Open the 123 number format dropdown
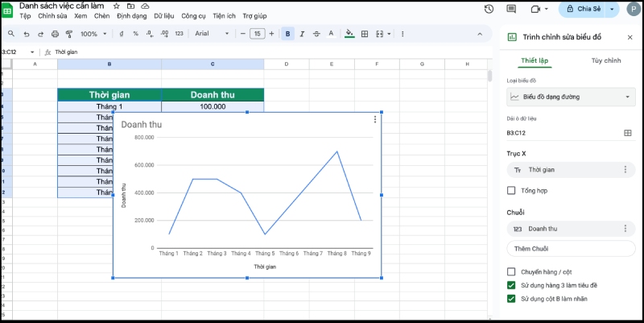 (x=179, y=34)
